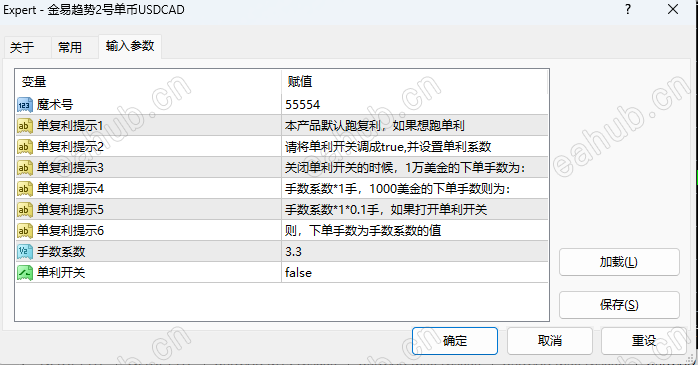Click the value 关闭单利开关的时候，1万美金的下单手数为:
This screenshot has height=365, width=698.
click(405, 168)
